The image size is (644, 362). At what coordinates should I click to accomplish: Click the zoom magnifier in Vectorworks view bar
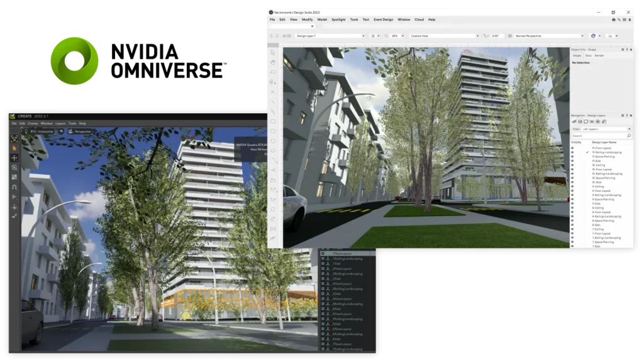tap(386, 36)
